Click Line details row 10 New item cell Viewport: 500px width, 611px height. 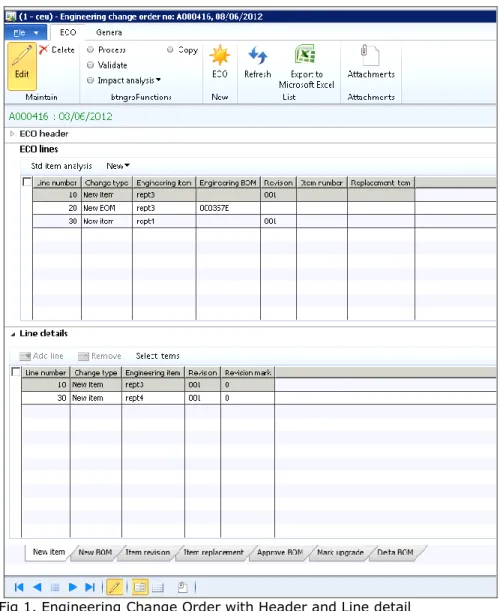point(95,385)
